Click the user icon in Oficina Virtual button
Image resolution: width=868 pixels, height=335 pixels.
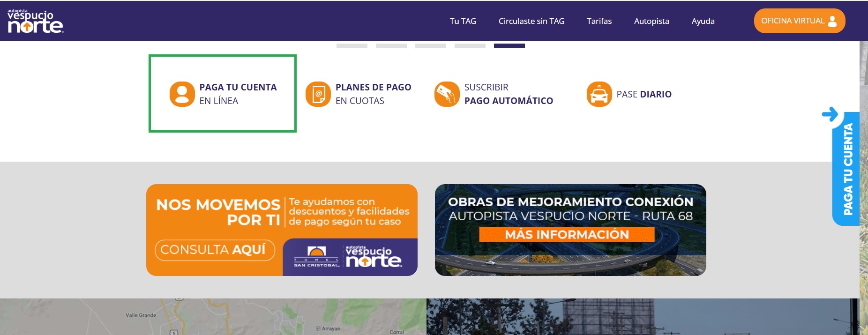(x=832, y=21)
